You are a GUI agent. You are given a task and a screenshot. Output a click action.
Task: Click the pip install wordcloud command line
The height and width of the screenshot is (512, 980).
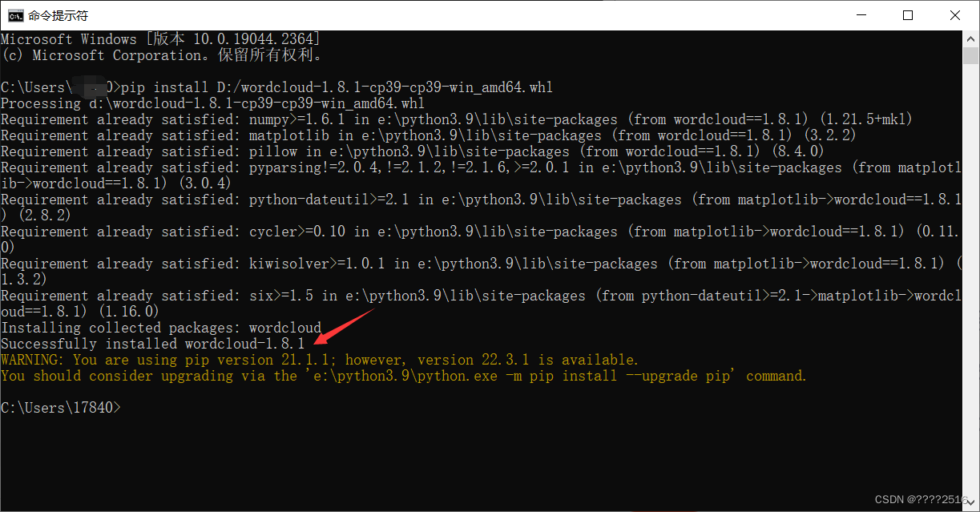(276, 87)
